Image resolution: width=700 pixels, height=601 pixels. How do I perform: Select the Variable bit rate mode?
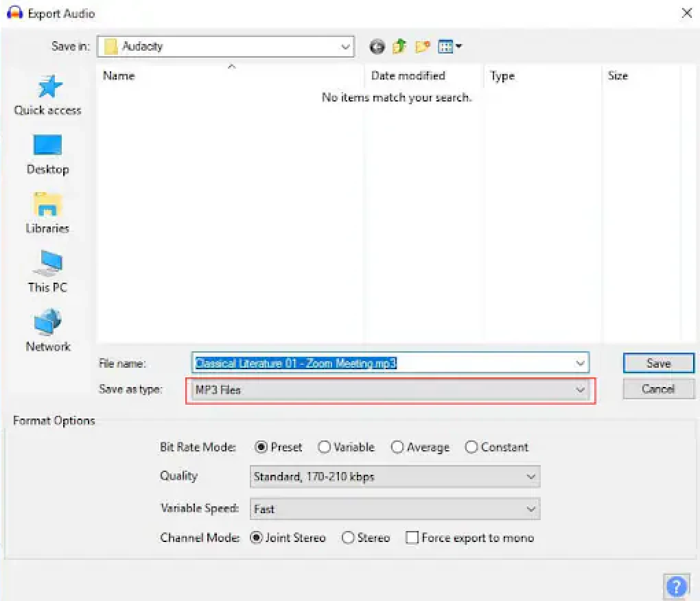coord(324,447)
